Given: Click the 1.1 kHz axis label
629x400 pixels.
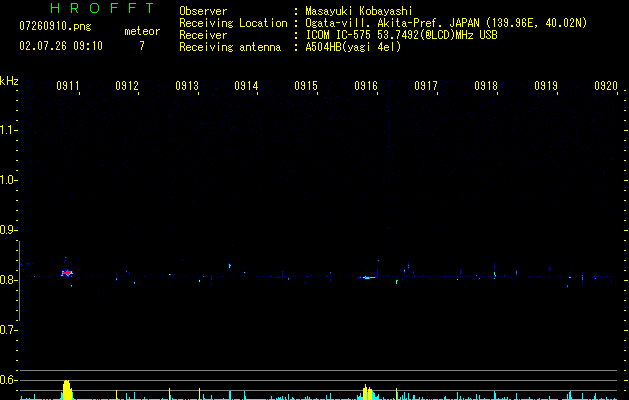Looking at the screenshot, I should point(8,130).
